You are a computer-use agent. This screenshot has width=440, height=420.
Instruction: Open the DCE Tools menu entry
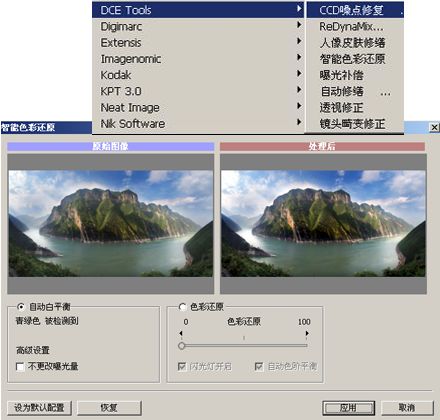point(198,10)
